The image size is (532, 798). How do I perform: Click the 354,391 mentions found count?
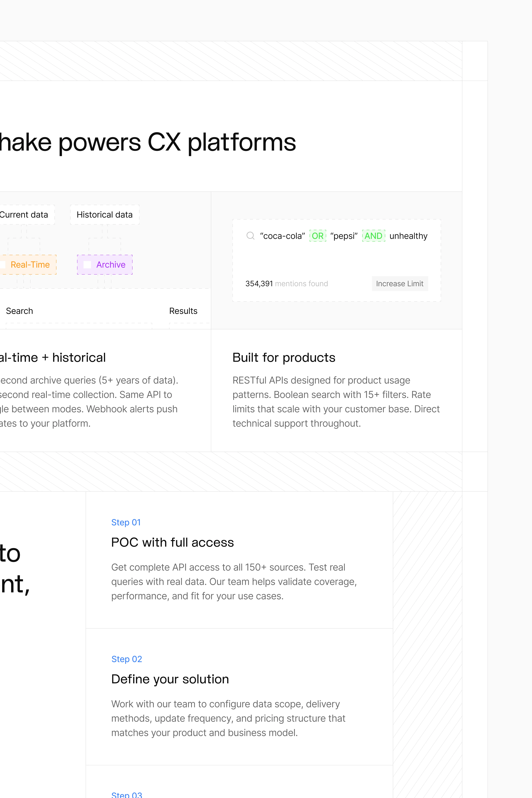[x=286, y=284]
